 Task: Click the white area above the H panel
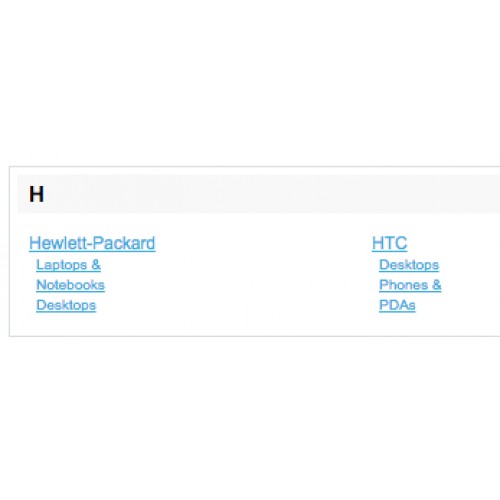250,83
